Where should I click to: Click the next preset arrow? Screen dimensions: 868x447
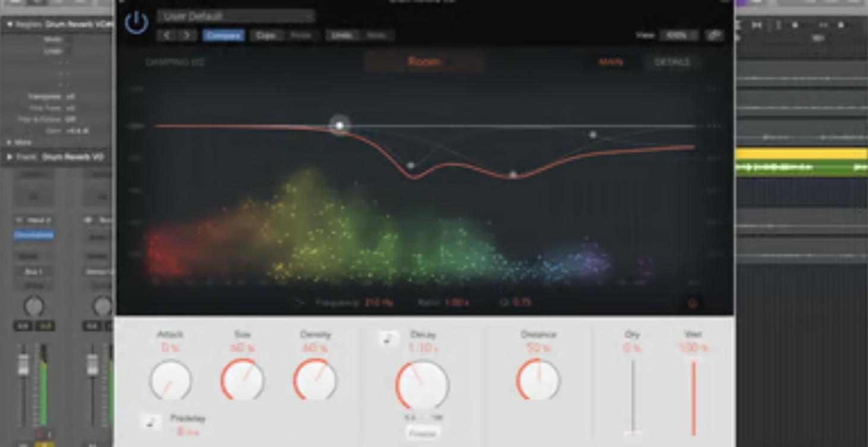click(185, 35)
